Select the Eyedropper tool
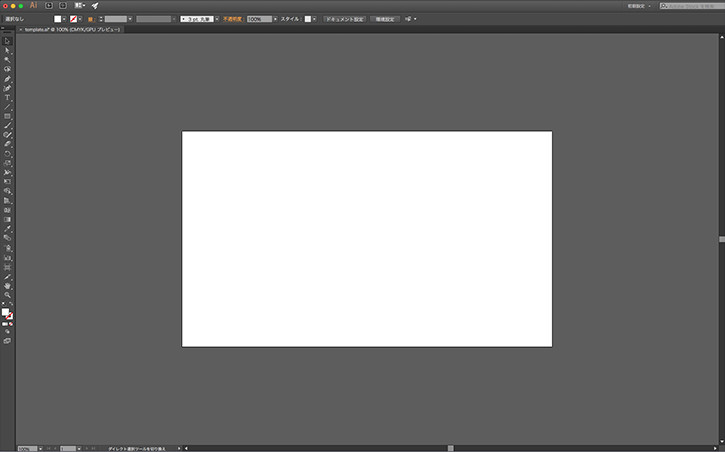Image resolution: width=725 pixels, height=452 pixels. point(7,229)
